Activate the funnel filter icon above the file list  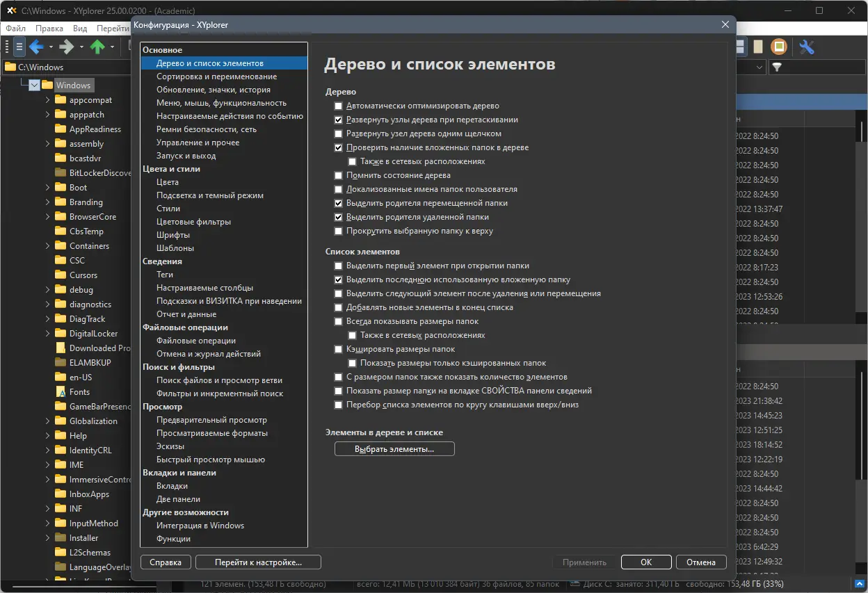coord(778,67)
